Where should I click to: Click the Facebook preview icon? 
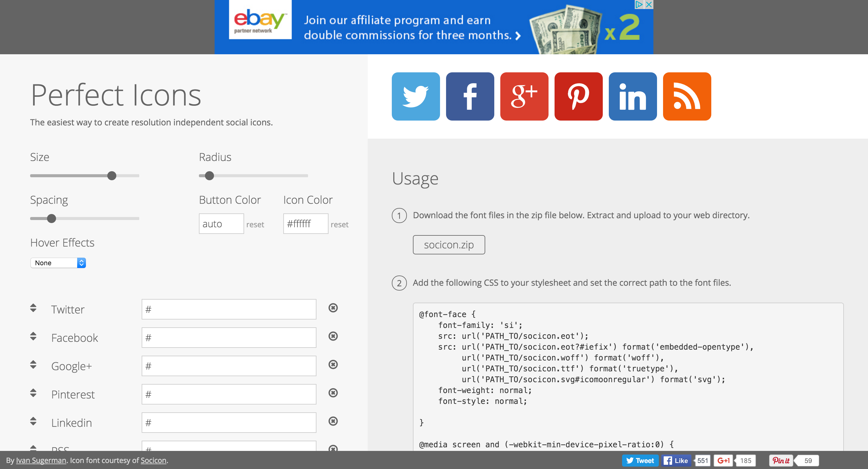pos(470,96)
